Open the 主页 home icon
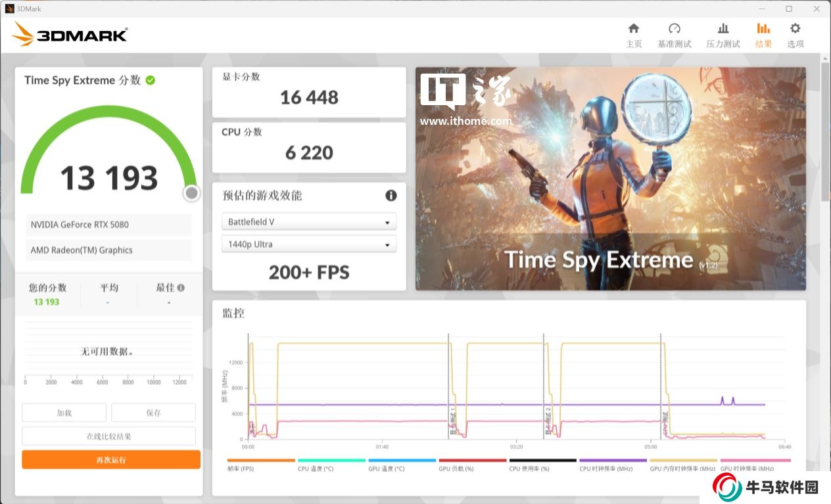831x504 pixels. click(633, 28)
